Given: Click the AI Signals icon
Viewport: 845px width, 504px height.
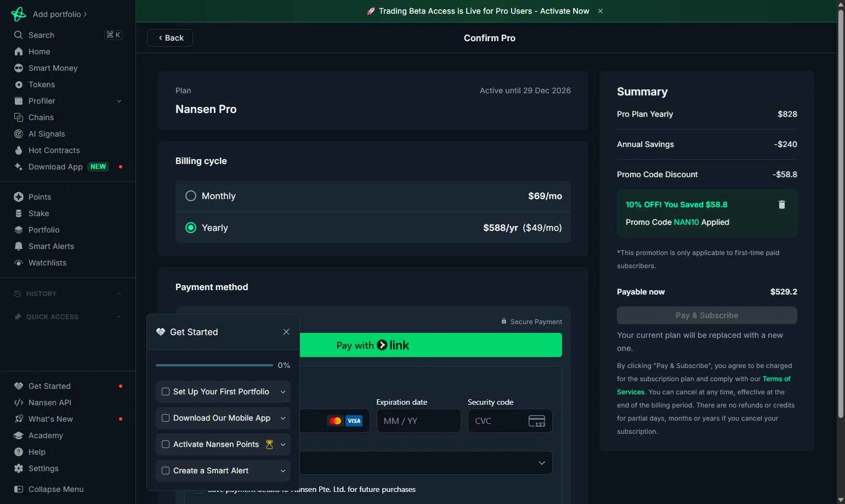Looking at the screenshot, I should 19,134.
